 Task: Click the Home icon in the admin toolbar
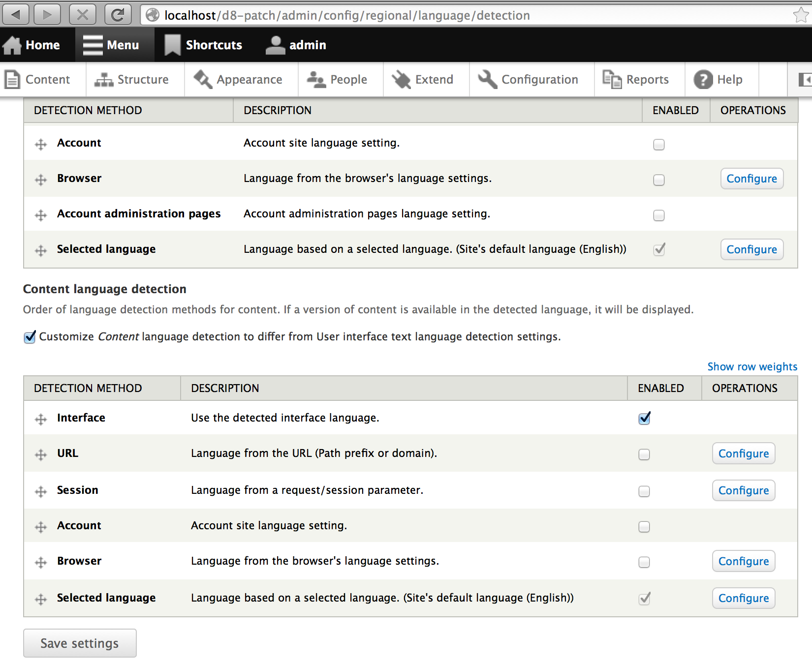click(x=12, y=45)
